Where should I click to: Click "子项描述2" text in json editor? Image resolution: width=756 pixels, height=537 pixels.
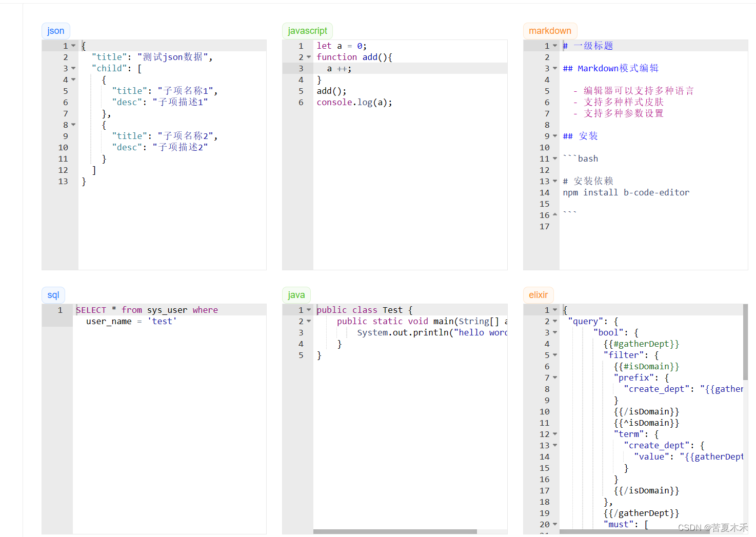tap(180, 147)
